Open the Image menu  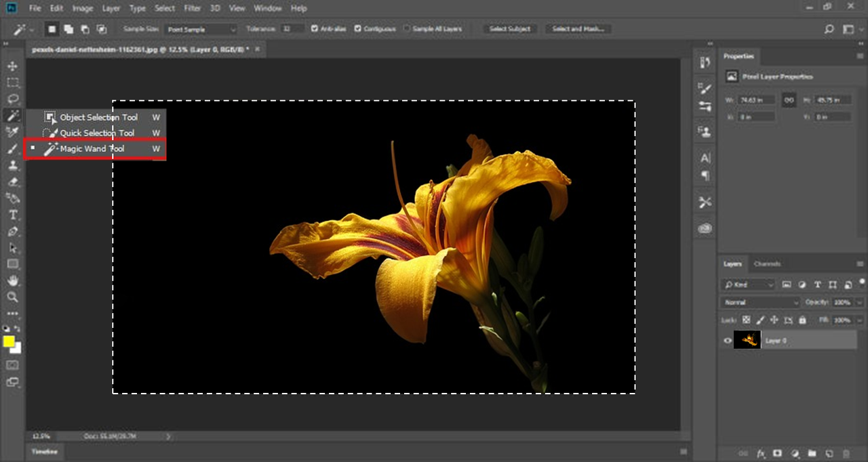pos(82,8)
